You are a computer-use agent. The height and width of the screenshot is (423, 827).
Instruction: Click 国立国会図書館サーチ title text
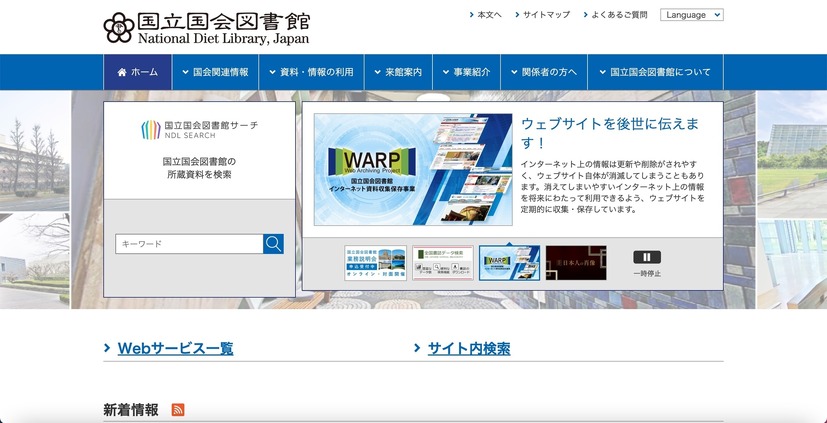click(x=211, y=125)
